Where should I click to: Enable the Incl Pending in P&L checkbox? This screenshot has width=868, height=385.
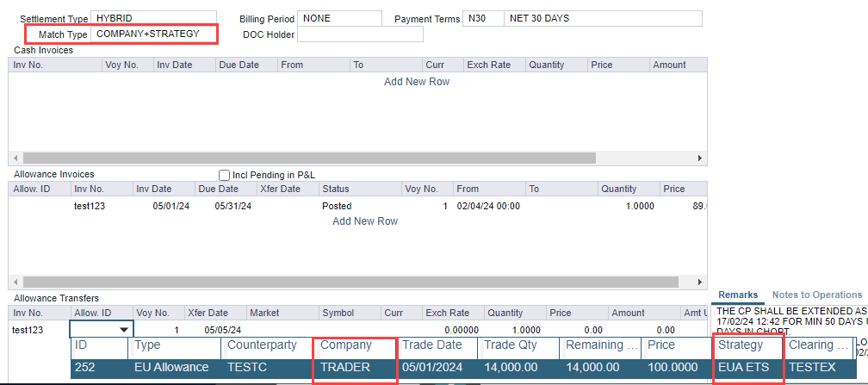(225, 175)
